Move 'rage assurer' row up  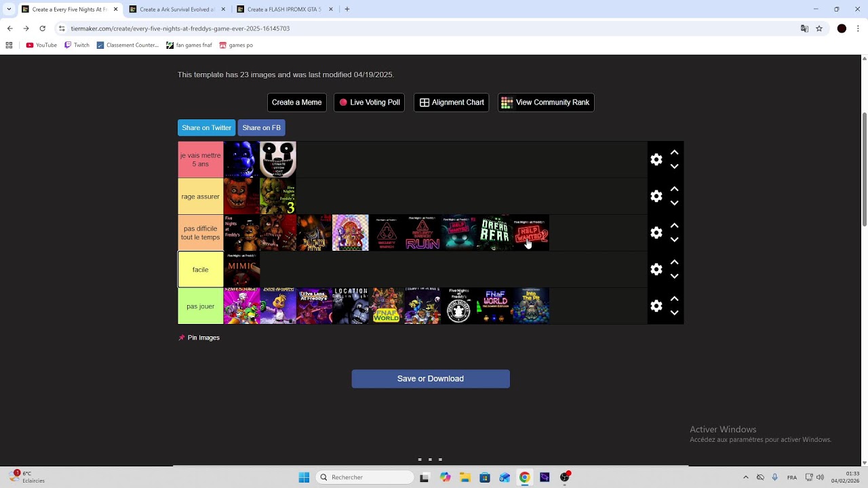[674, 189]
